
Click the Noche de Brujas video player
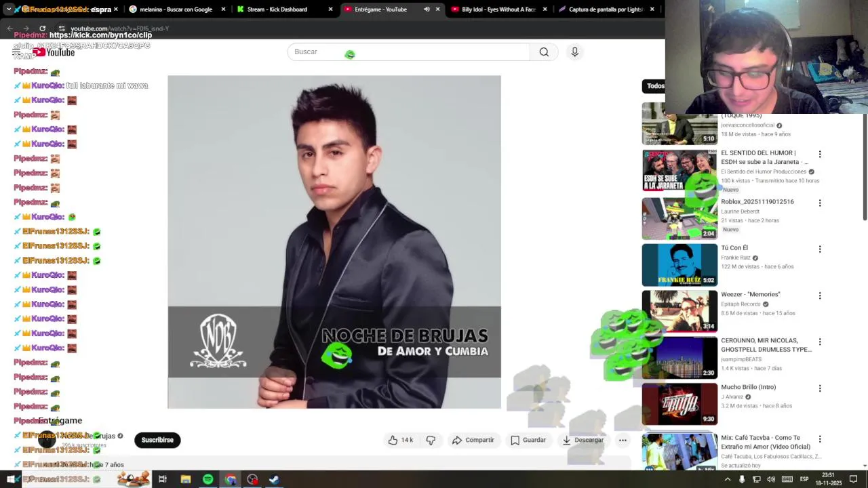click(x=334, y=242)
